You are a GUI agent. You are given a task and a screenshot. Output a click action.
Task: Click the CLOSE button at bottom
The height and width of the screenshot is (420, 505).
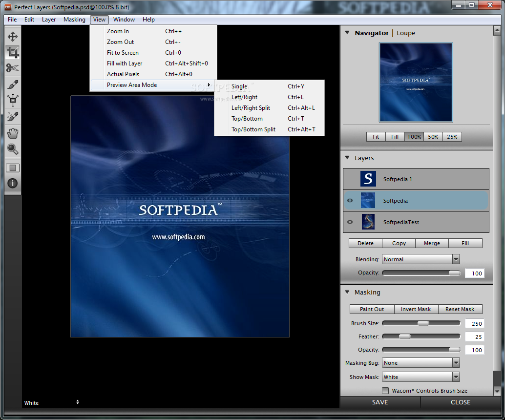point(461,402)
